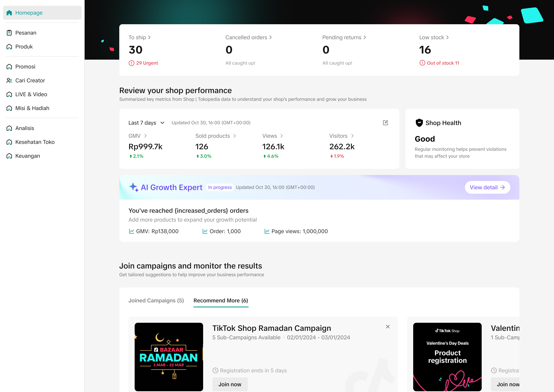Click the red urgent warning icon under To ship

131,63
